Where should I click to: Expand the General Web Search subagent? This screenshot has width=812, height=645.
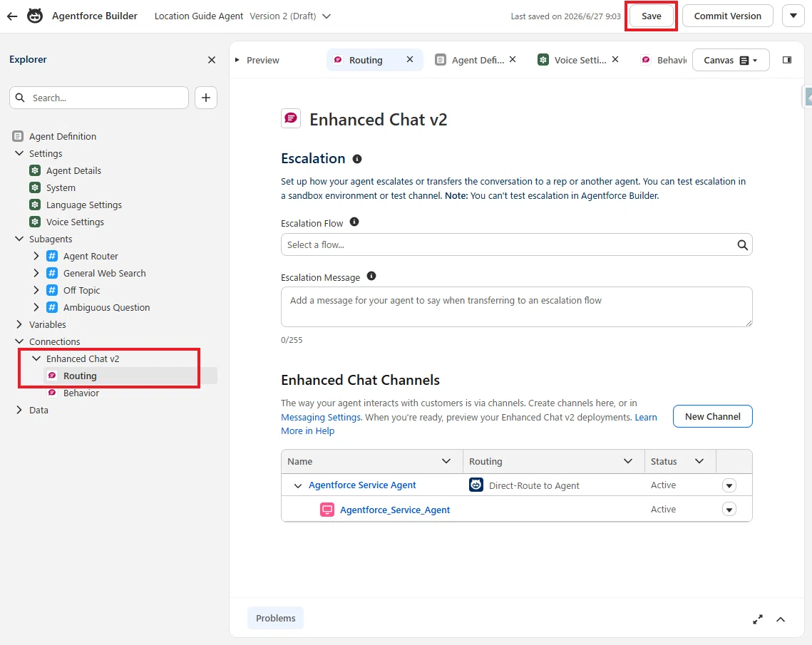(36, 273)
